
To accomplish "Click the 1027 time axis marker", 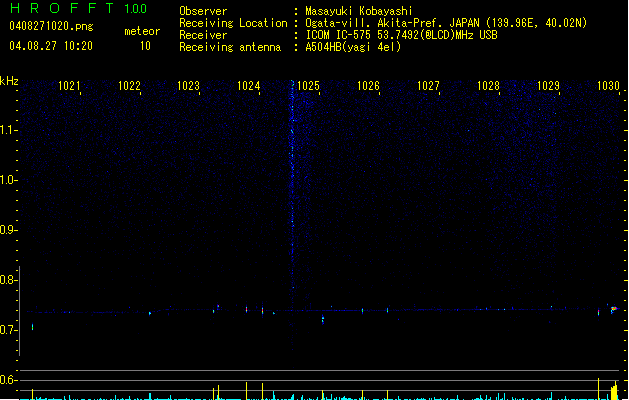I will click(x=428, y=86).
